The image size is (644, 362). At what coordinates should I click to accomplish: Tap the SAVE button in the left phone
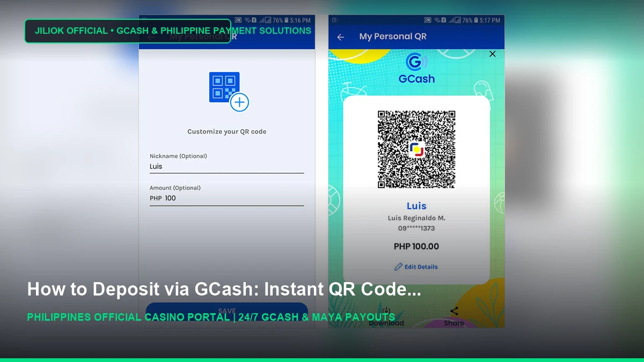tap(226, 311)
